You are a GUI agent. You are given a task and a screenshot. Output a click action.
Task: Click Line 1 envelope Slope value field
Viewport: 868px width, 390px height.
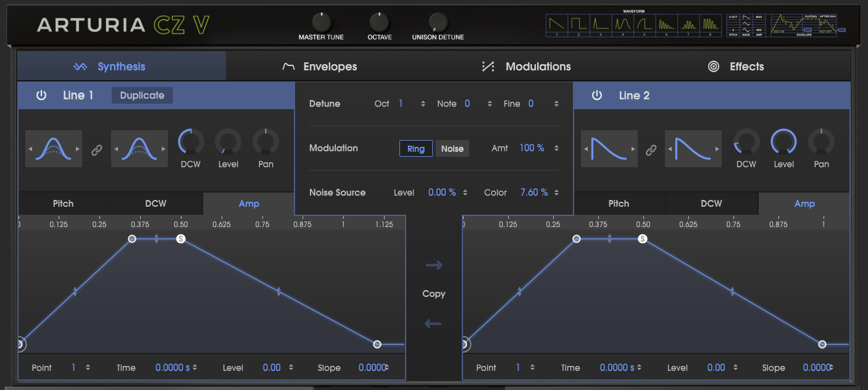click(372, 367)
